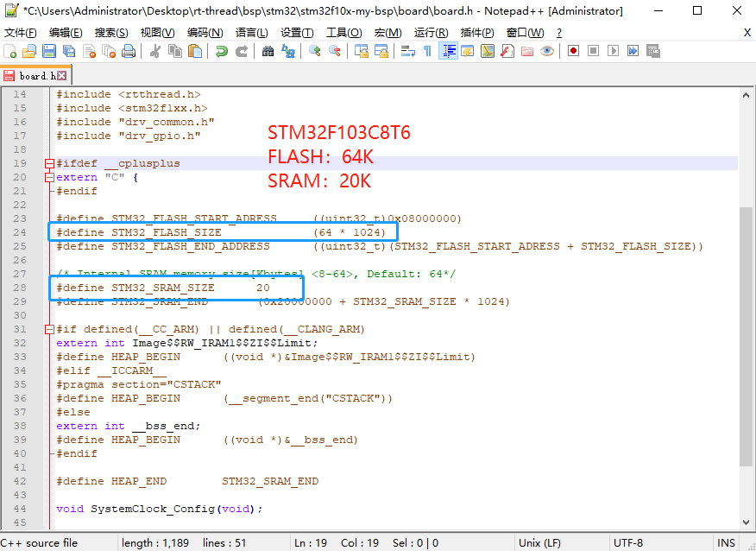The width and height of the screenshot is (756, 551).
Task: Close the board.h tab with its X
Action: (x=62, y=76)
